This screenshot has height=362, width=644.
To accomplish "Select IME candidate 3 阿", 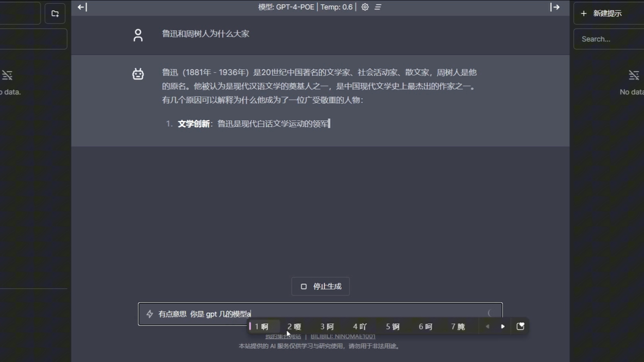I will pyautogui.click(x=327, y=327).
